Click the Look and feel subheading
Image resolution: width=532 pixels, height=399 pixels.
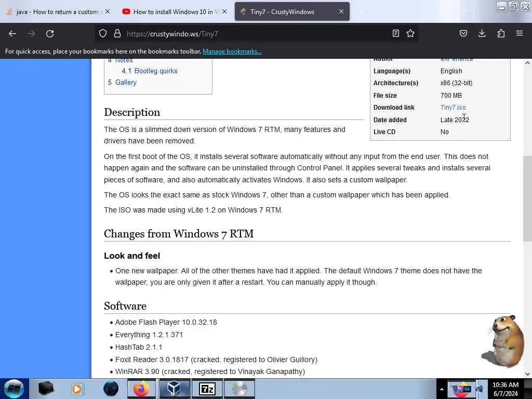pyautogui.click(x=132, y=256)
